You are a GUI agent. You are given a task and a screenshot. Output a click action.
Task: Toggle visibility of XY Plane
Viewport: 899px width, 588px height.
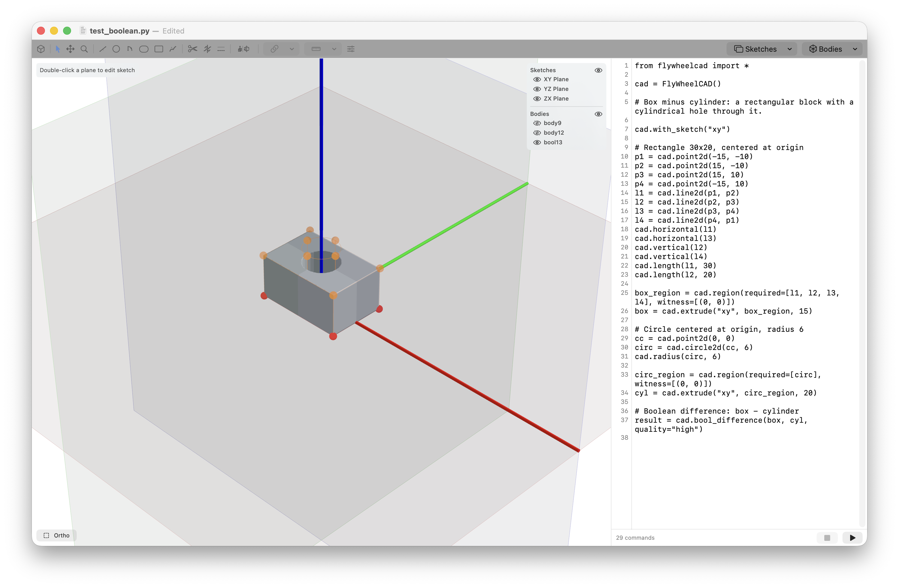(537, 79)
